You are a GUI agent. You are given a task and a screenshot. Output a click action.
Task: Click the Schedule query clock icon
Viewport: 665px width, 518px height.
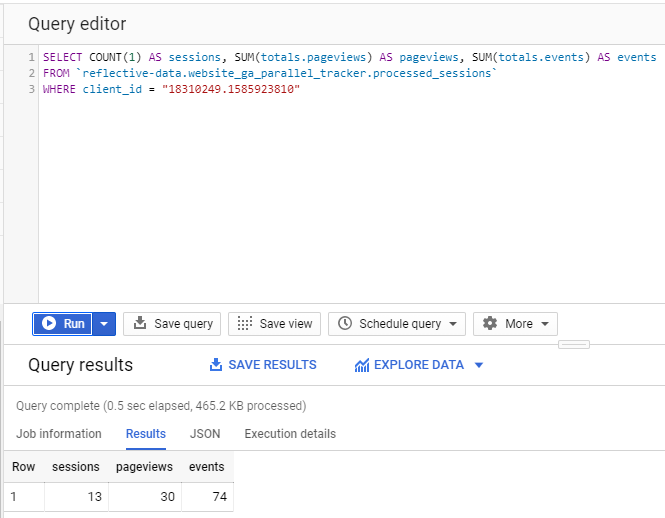[x=345, y=323]
